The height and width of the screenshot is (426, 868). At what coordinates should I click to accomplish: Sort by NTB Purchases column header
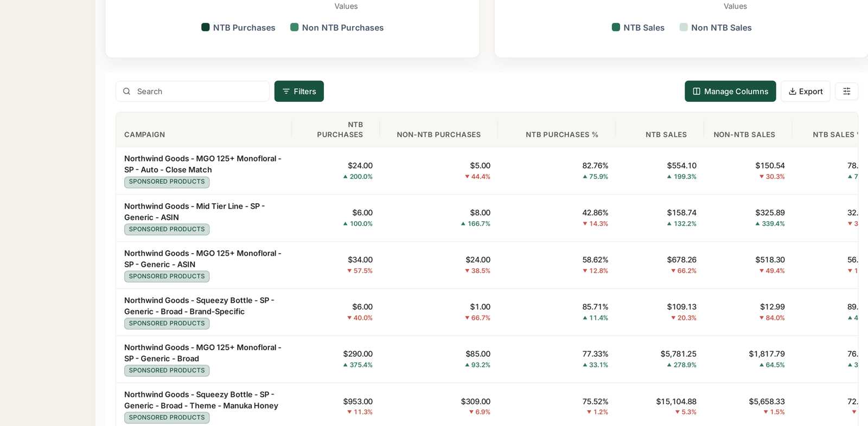point(340,130)
